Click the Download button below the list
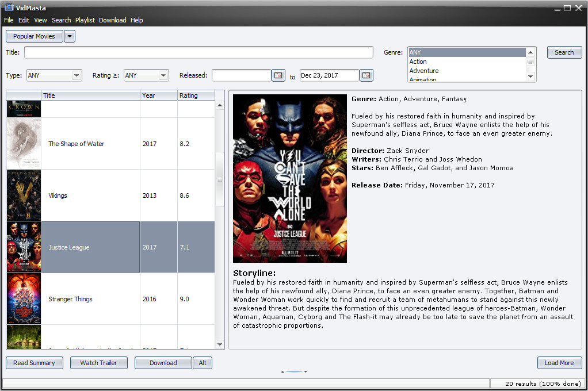This screenshot has height=391, width=588. point(163,363)
